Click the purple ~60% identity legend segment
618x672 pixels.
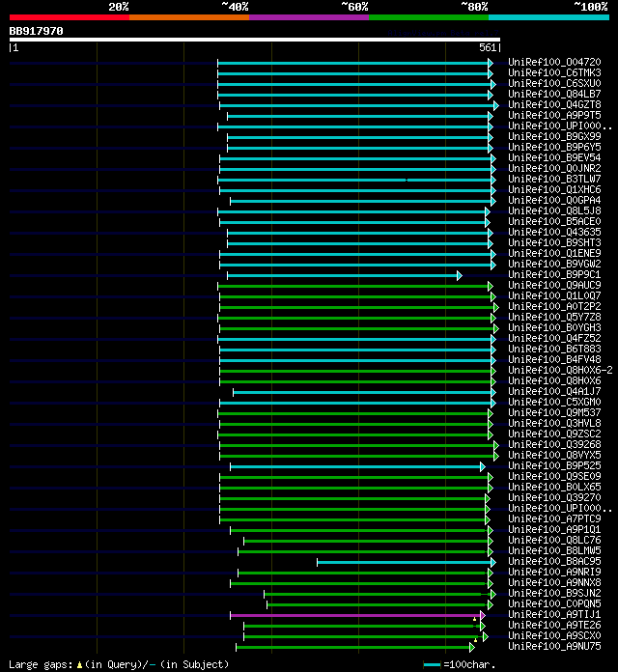(309, 17)
